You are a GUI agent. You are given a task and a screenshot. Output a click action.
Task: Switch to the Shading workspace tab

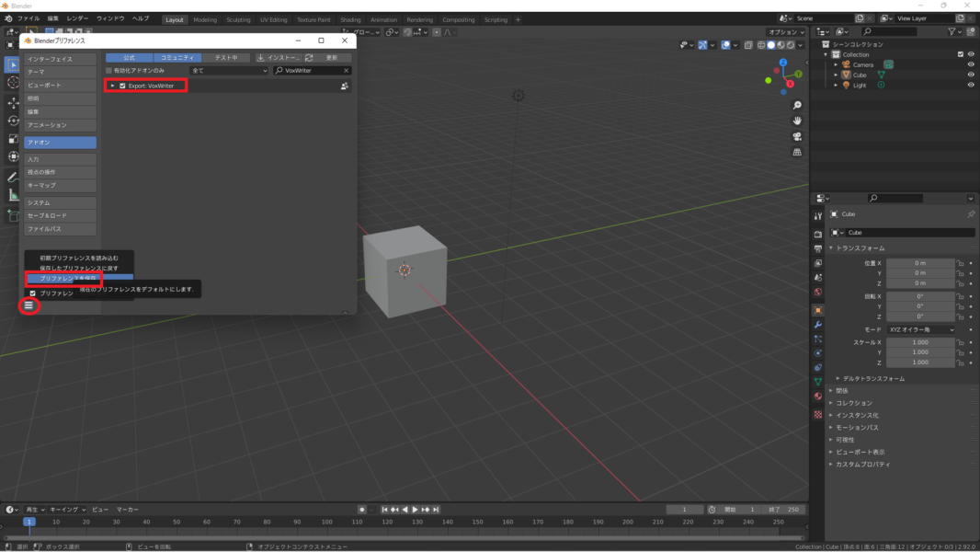[350, 19]
